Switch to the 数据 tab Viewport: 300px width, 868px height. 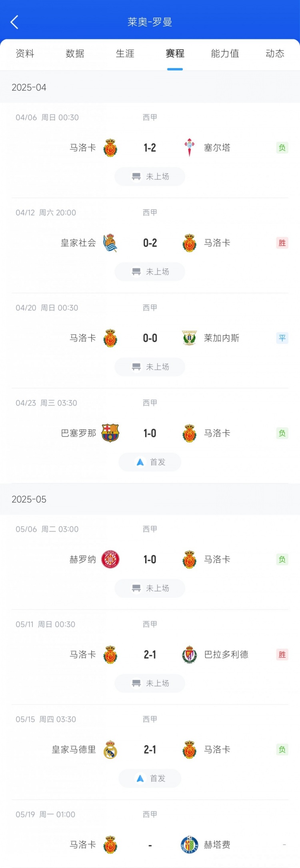click(75, 54)
